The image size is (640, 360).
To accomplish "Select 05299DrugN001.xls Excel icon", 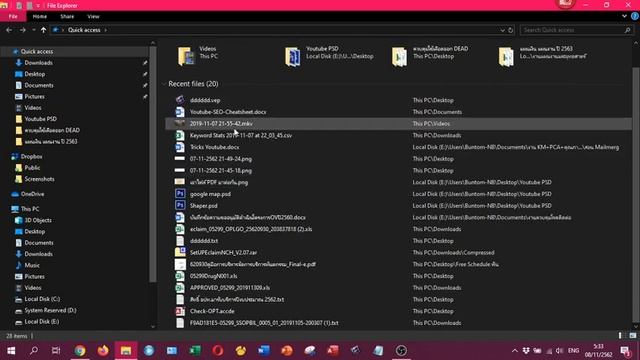I will click(x=180, y=276).
